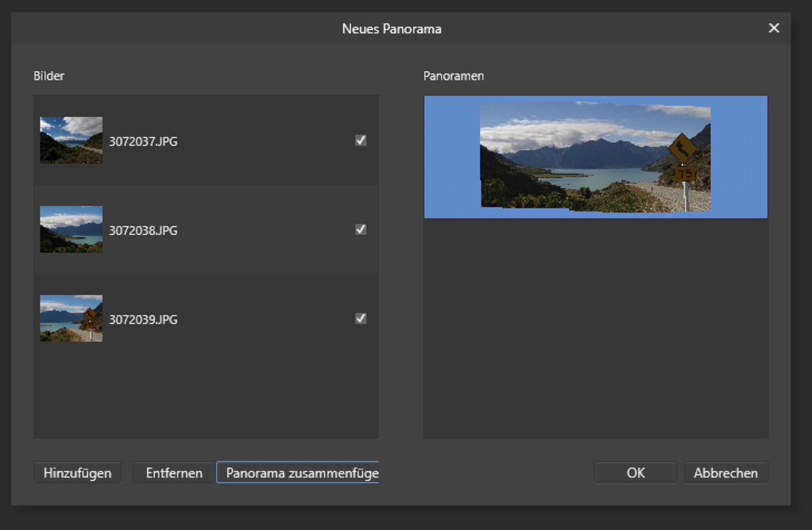Click the Bilder heading label
The width and height of the screenshot is (812, 530).
(49, 76)
